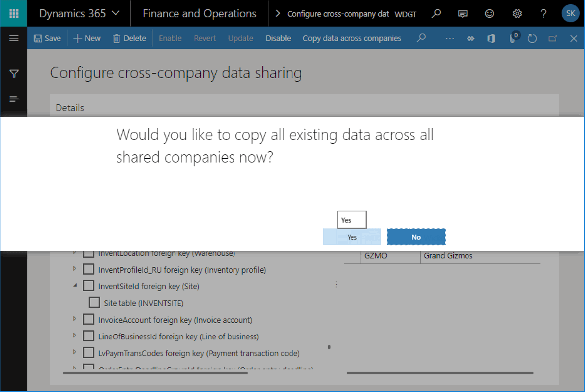Confirm with the Yes button
585x392 pixels.
(x=352, y=237)
